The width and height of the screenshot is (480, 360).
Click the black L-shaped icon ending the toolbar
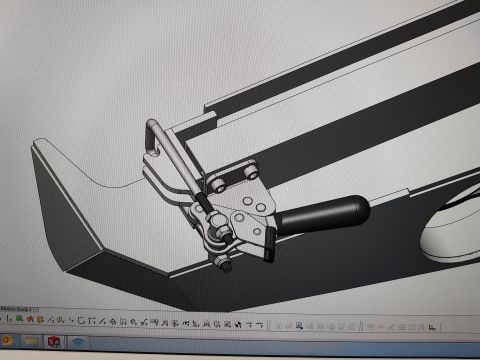pyautogui.click(x=432, y=327)
